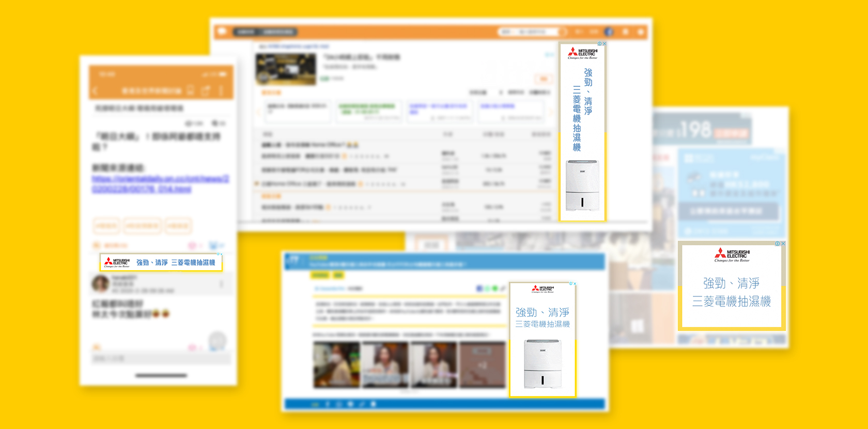This screenshot has width=868, height=429.
Task: Open the three-dot menu in the phone window header
Action: point(221,90)
